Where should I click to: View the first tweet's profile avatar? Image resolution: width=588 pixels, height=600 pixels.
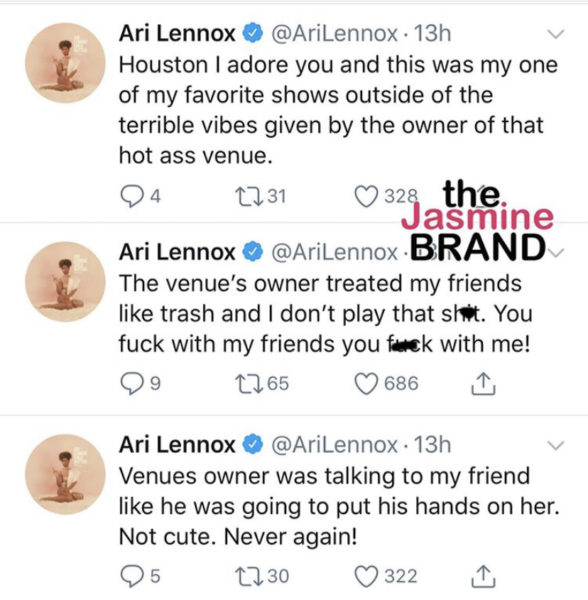pos(65,63)
